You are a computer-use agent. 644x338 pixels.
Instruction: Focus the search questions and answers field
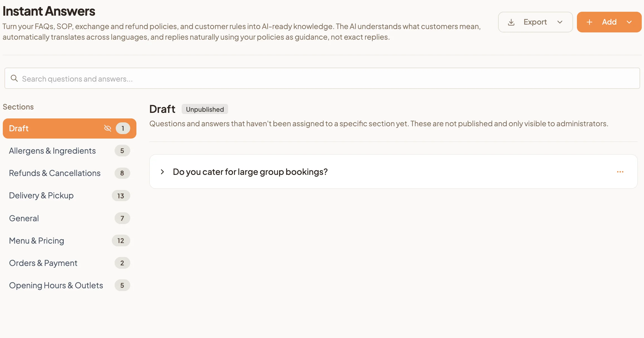pos(322,78)
